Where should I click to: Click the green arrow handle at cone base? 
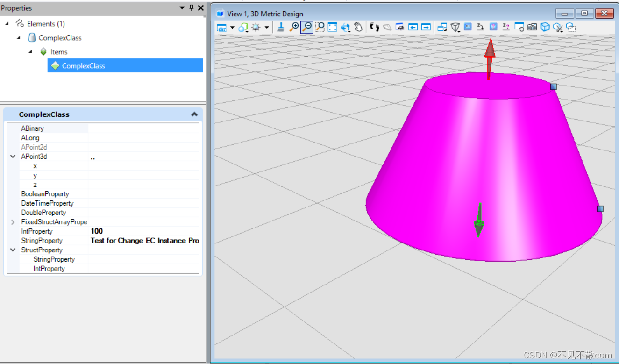[x=478, y=221]
